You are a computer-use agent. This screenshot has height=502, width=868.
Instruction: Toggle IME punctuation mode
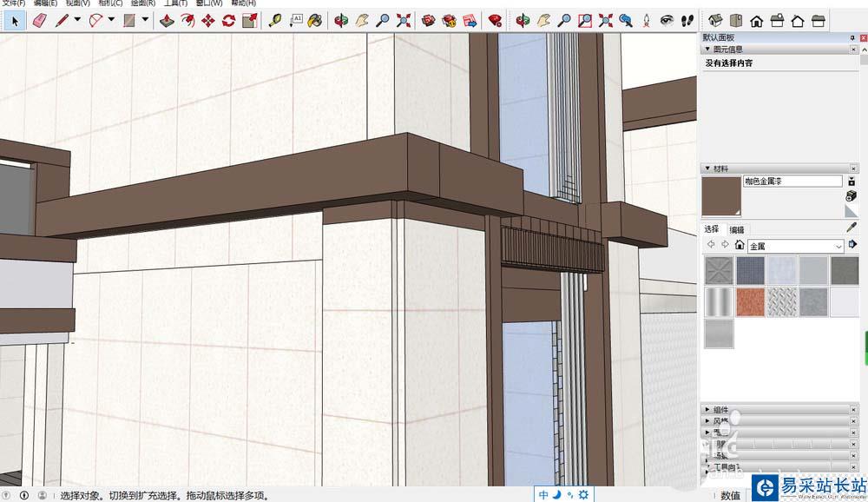point(570,495)
